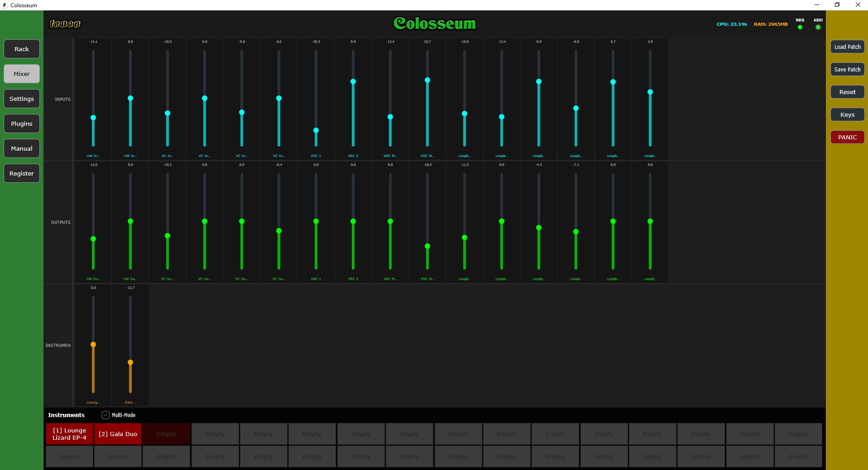
Task: Click the HW output fader handle at -12.6
Action: [93, 239]
